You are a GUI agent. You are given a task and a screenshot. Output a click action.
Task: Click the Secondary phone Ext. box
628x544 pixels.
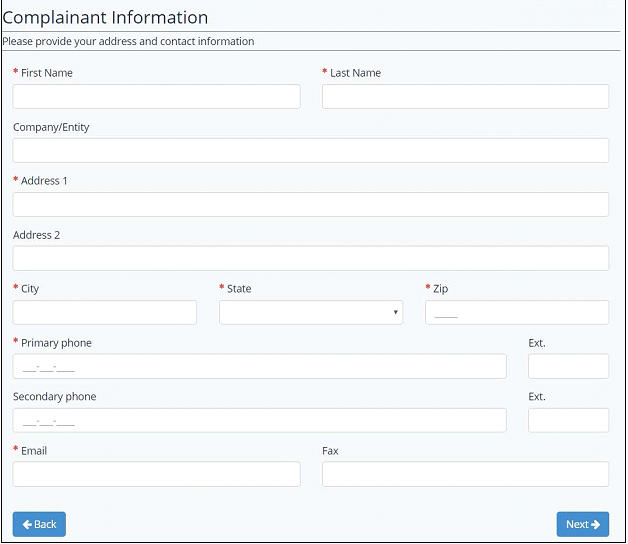point(568,421)
